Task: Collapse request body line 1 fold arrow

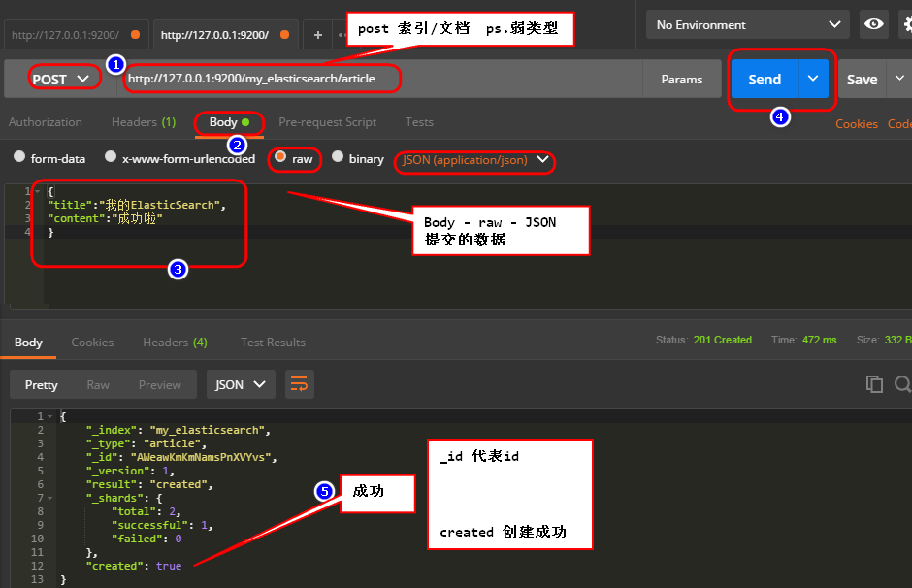Action: (37, 191)
